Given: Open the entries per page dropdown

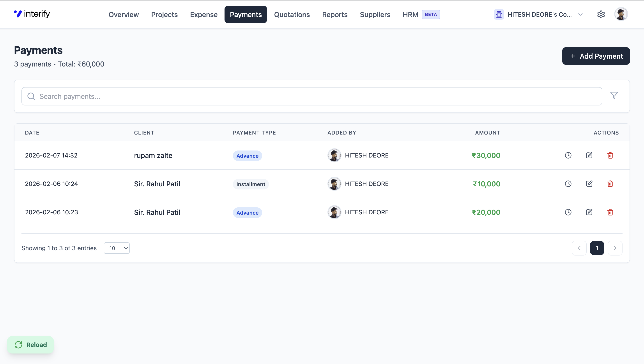Looking at the screenshot, I should coord(117,248).
